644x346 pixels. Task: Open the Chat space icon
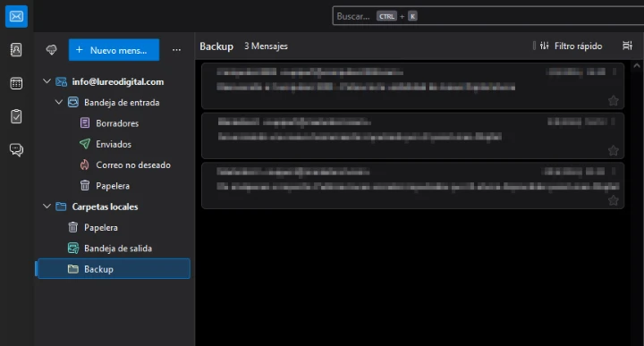point(16,150)
